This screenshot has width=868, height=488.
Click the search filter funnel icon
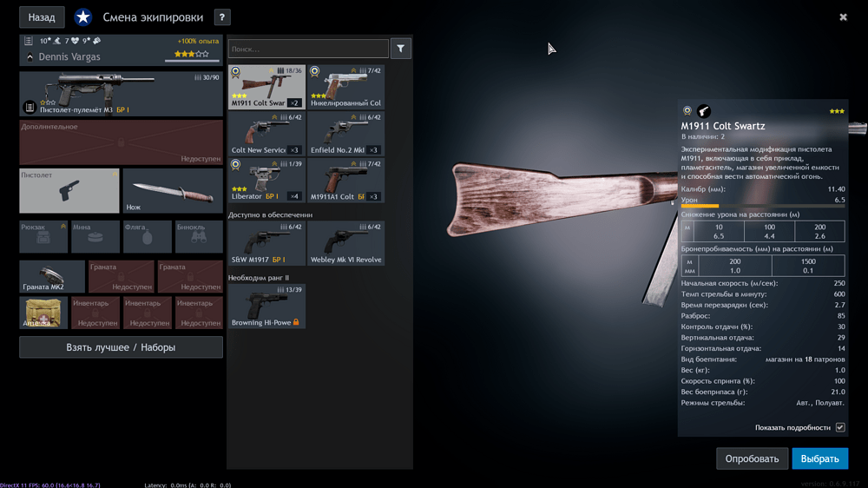point(400,49)
